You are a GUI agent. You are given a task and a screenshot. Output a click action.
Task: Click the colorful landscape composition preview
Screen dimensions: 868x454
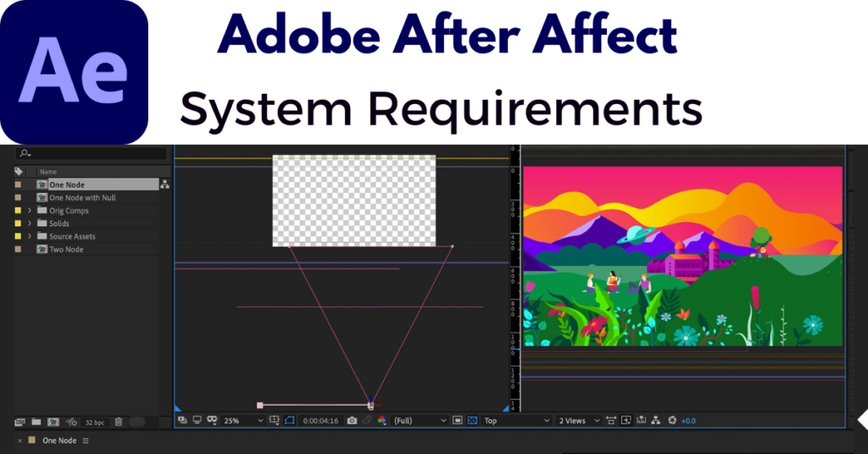[x=683, y=256]
